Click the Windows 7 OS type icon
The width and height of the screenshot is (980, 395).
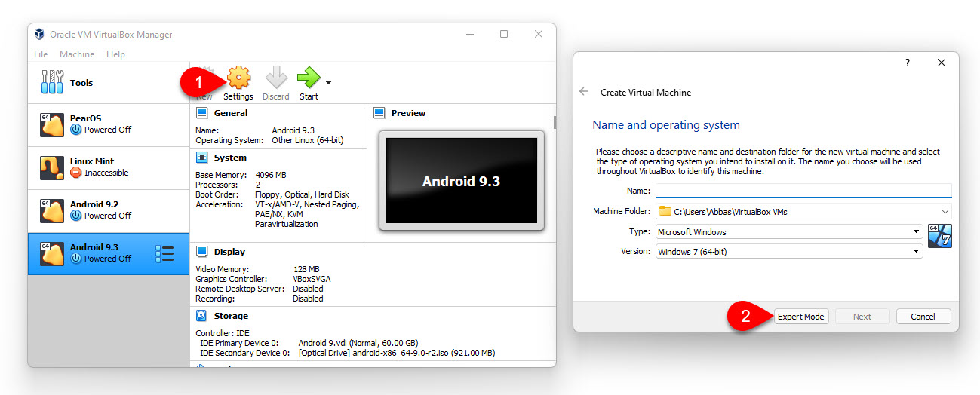pos(939,236)
